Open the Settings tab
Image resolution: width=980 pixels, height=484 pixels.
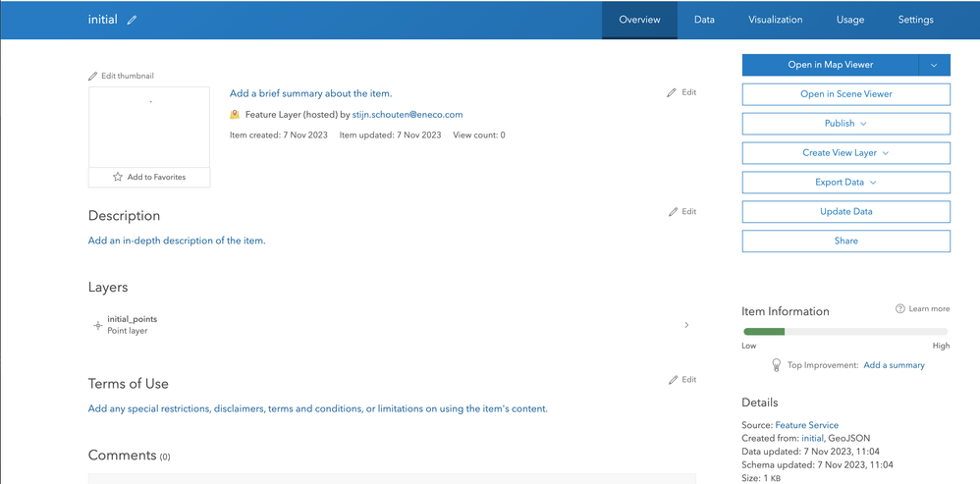click(915, 20)
